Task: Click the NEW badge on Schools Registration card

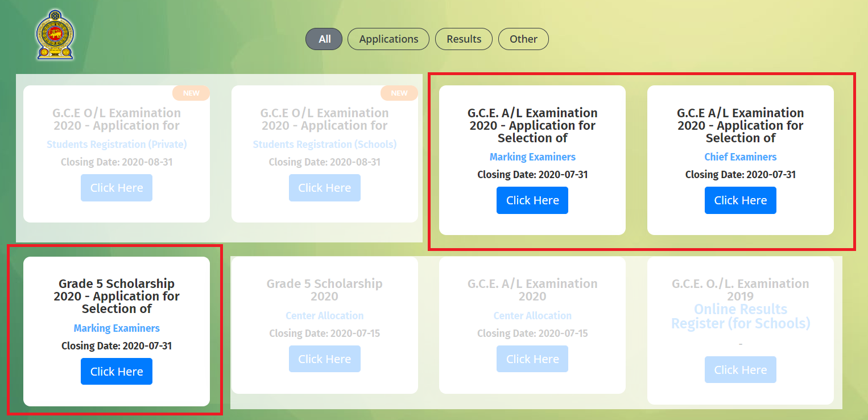Action: pyautogui.click(x=399, y=93)
